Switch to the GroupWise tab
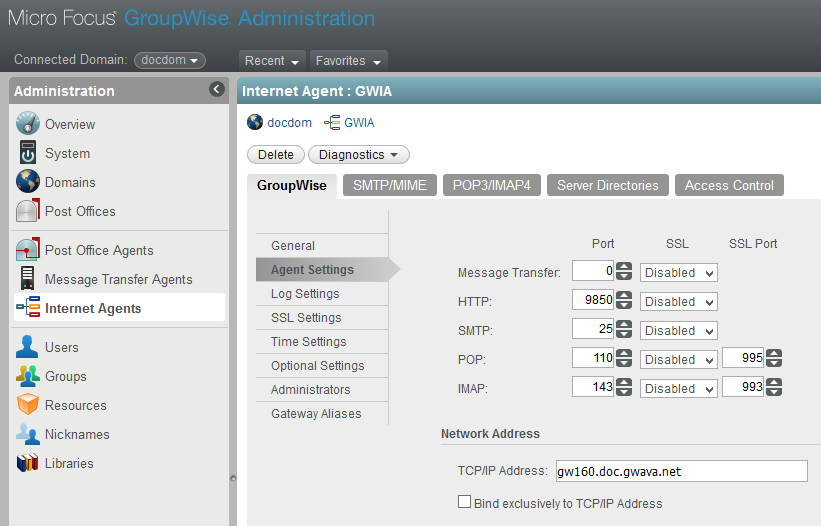821x526 pixels. click(x=292, y=186)
